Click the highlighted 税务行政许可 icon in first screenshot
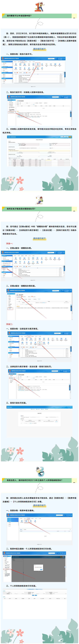Viewport: 79px width, 644px height. click(x=38, y=65)
